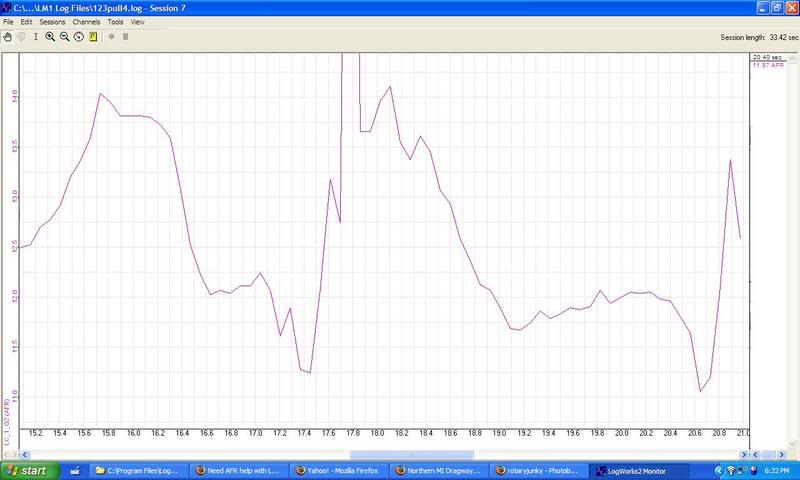Click the 14.0 Y-axis value label
Screen dimensions: 800x480
(14, 96)
